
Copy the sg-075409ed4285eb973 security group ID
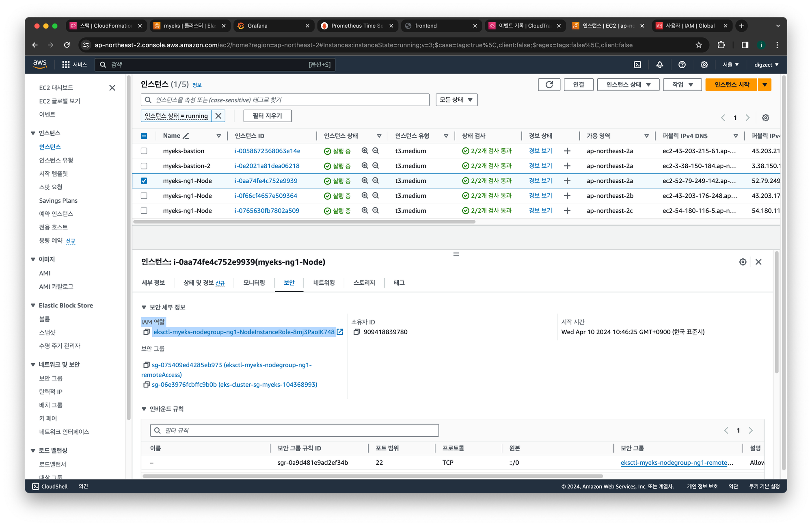coord(146,365)
